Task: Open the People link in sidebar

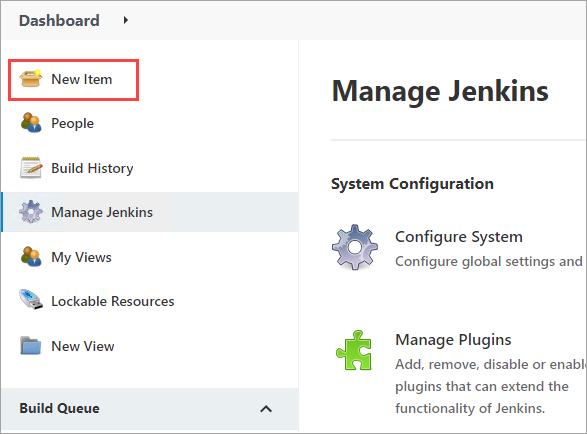Action: pyautogui.click(x=72, y=124)
